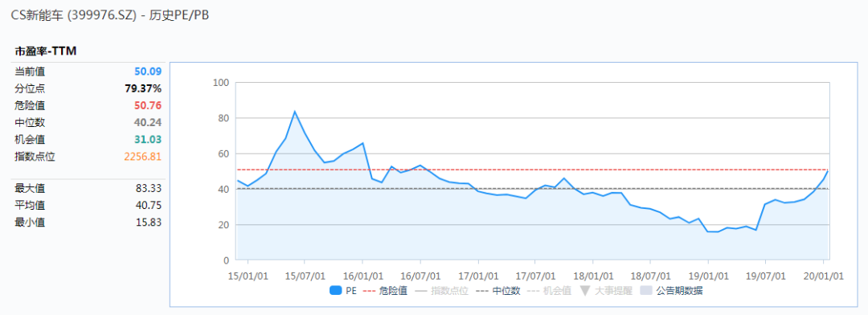868x315 pixels.
Task: Toggle the red dashed 危险值 legend marker
Action: (369, 291)
